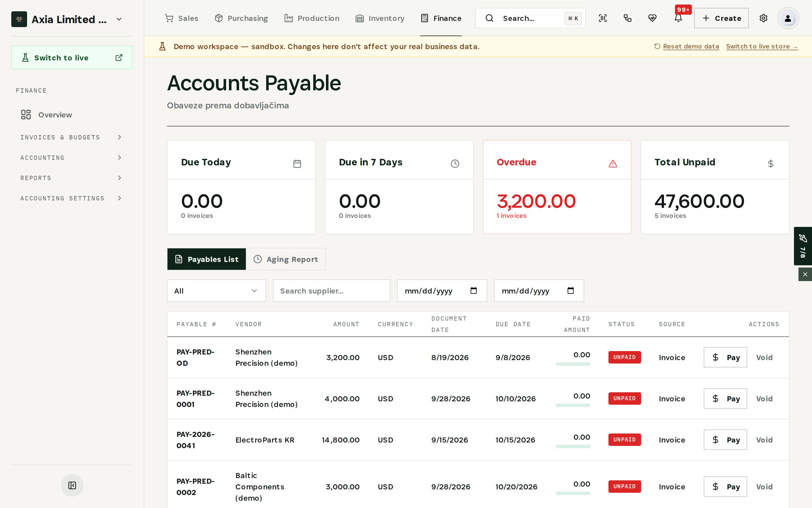This screenshot has height=508, width=812.
Task: Expand Reports section
Action: pos(72,178)
